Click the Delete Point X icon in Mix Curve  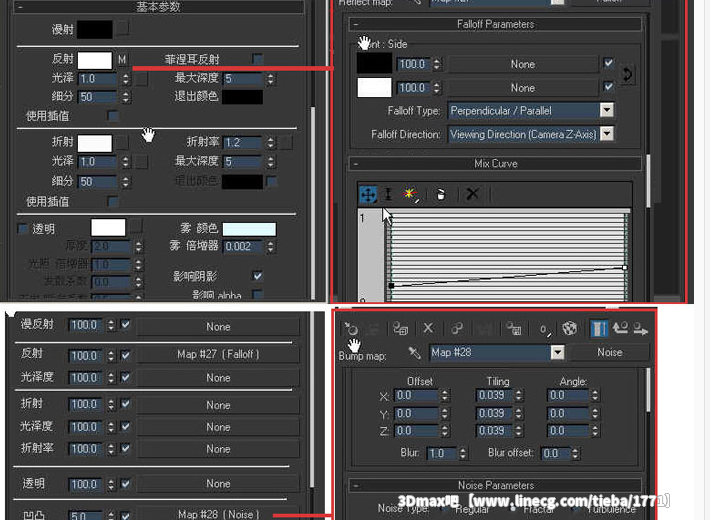pos(472,194)
